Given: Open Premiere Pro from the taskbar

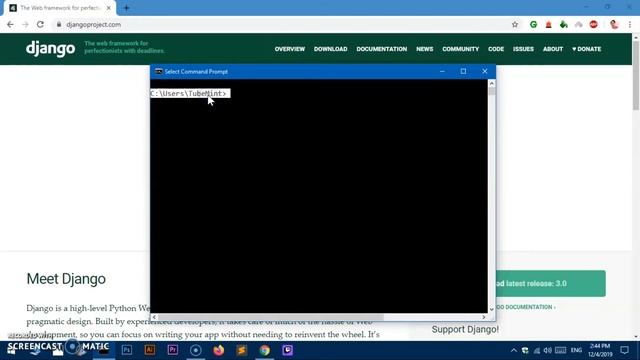Looking at the screenshot, I should click(x=173, y=350).
